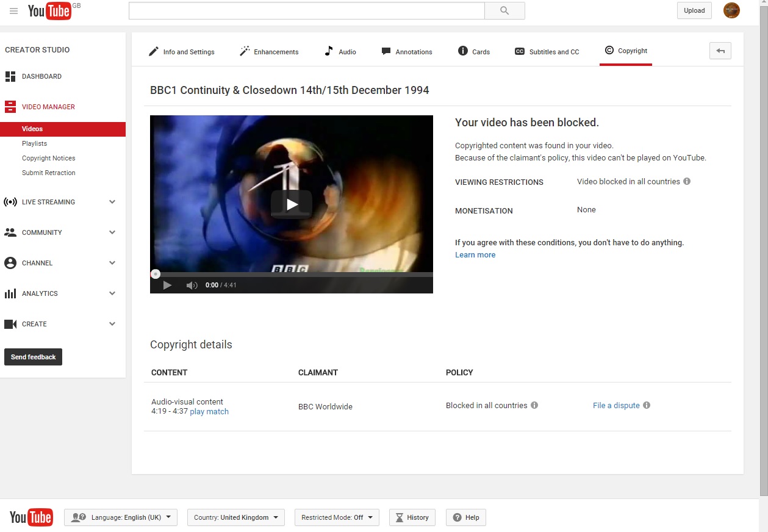Click info icon beside policy Blocked in all countries
Screen dimensions: 768x532
coord(534,405)
